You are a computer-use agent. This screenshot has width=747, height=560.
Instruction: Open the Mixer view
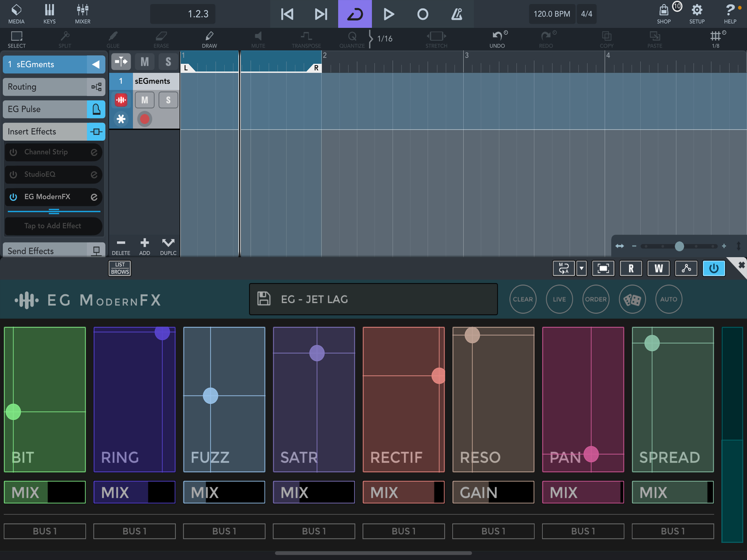point(82,13)
